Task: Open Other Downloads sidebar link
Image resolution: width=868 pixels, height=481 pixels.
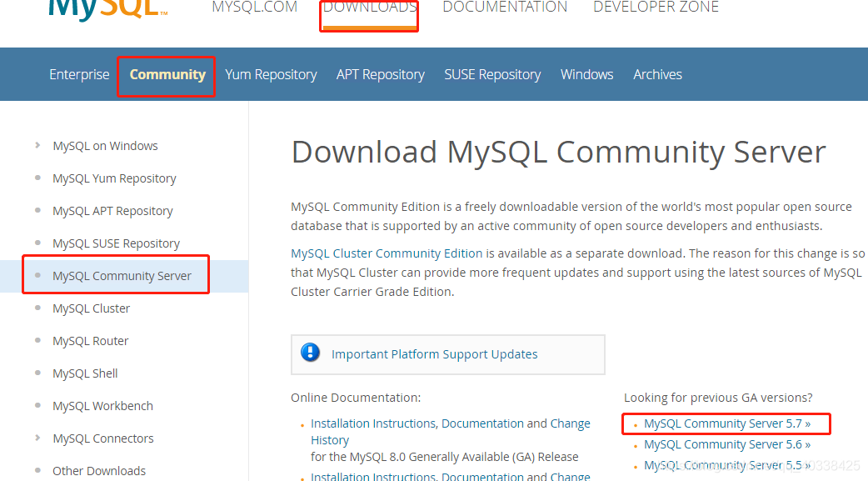Action: (99, 470)
